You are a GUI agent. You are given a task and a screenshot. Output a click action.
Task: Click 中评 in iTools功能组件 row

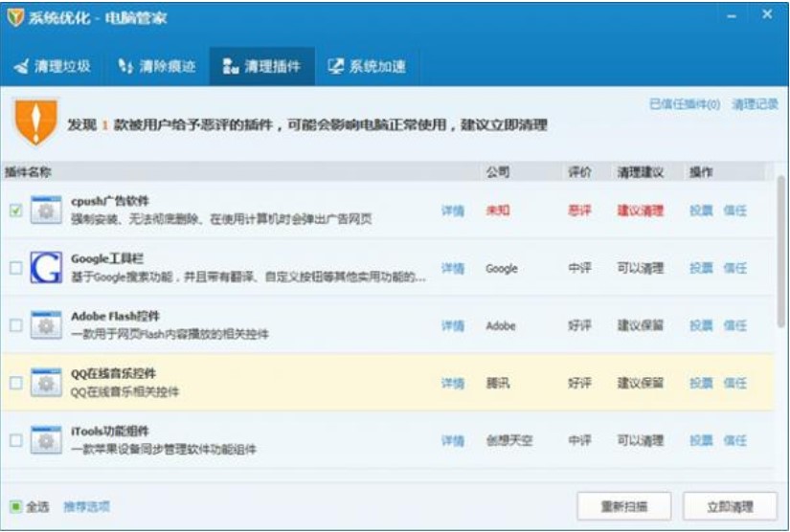pos(579,440)
